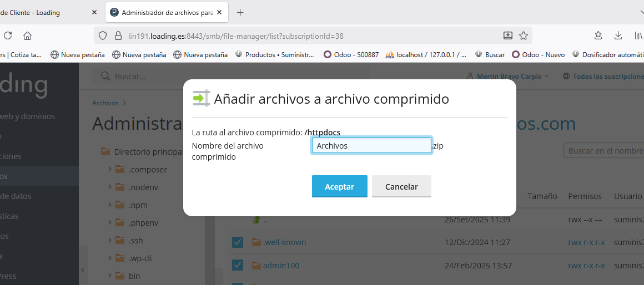This screenshot has height=285, width=644.
Task: Select Directorio principal in the tree
Action: (x=149, y=152)
